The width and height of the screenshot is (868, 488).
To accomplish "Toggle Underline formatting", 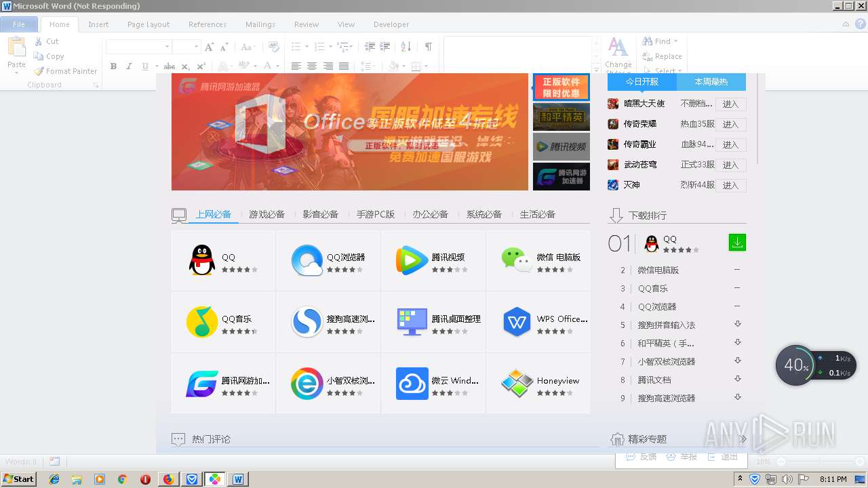I will pyautogui.click(x=145, y=66).
